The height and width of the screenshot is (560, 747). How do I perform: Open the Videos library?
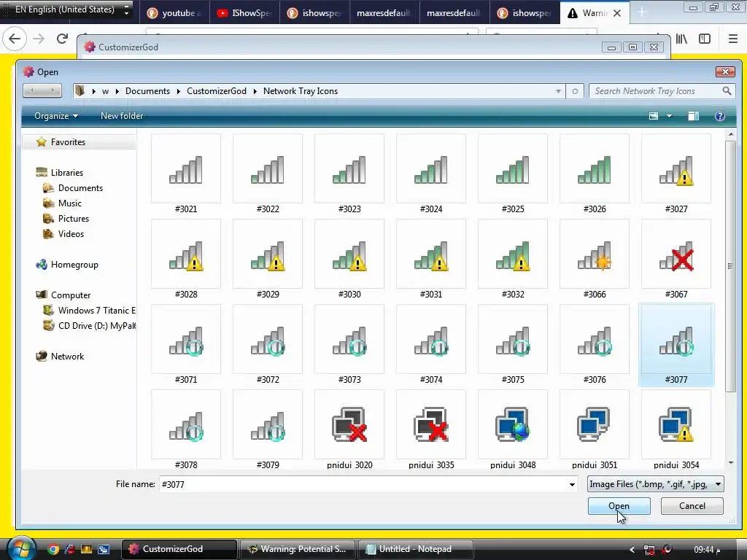pyautogui.click(x=71, y=233)
